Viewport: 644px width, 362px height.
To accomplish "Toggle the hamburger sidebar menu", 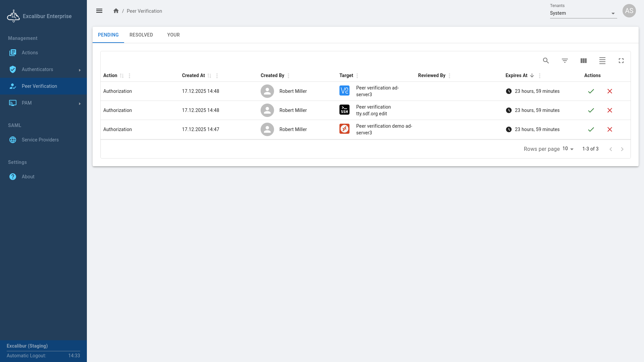I will click(99, 11).
